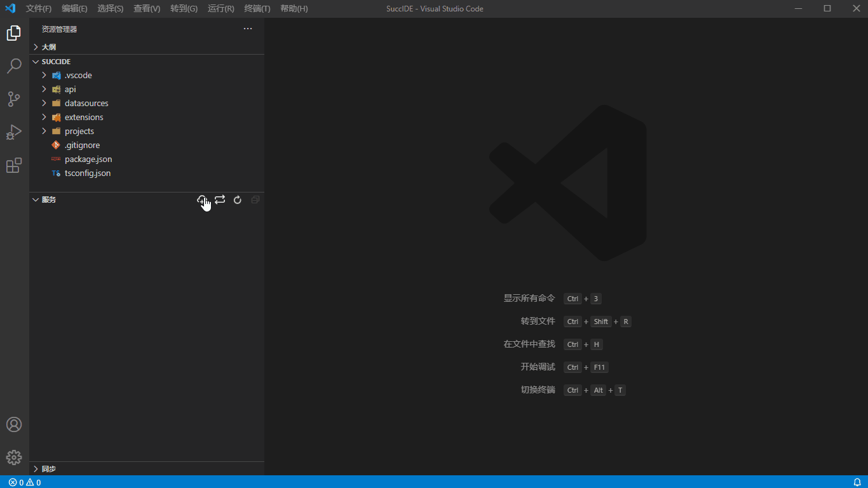The width and height of the screenshot is (868, 488).
Task: Open the Accounts menu icon
Action: pos(14,424)
